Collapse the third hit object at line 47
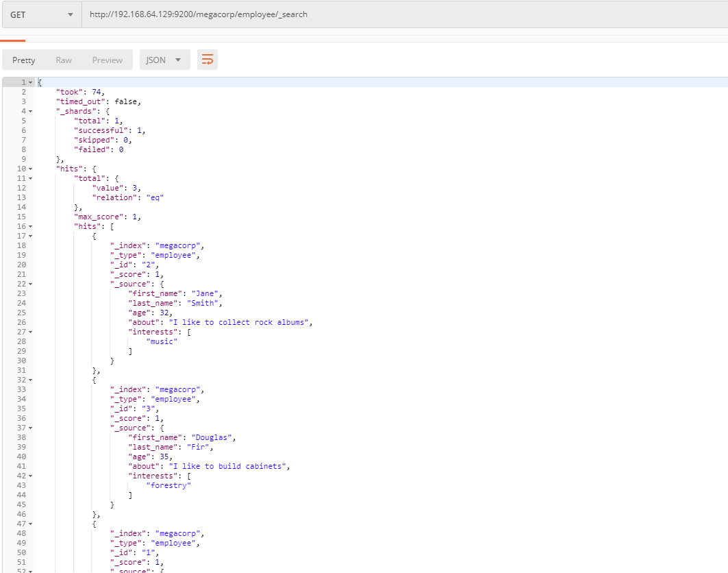This screenshot has height=573, width=728. (x=31, y=524)
